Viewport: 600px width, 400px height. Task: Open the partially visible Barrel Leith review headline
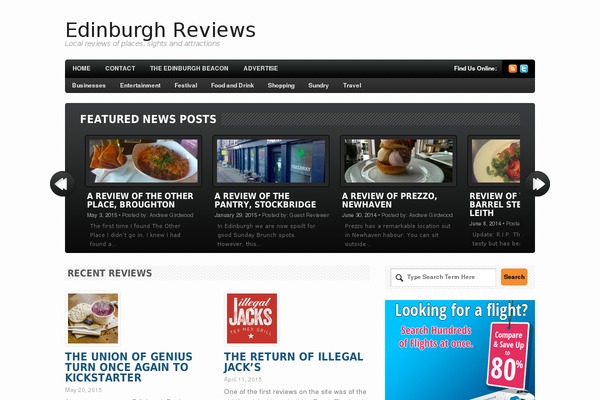494,204
